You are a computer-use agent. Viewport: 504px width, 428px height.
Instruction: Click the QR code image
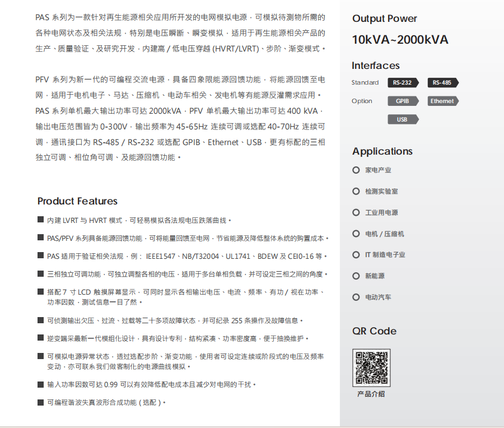371,367
